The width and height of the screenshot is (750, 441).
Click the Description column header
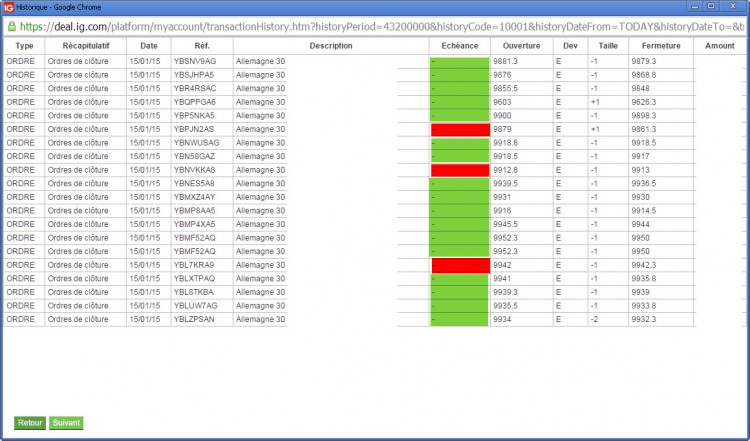point(331,46)
